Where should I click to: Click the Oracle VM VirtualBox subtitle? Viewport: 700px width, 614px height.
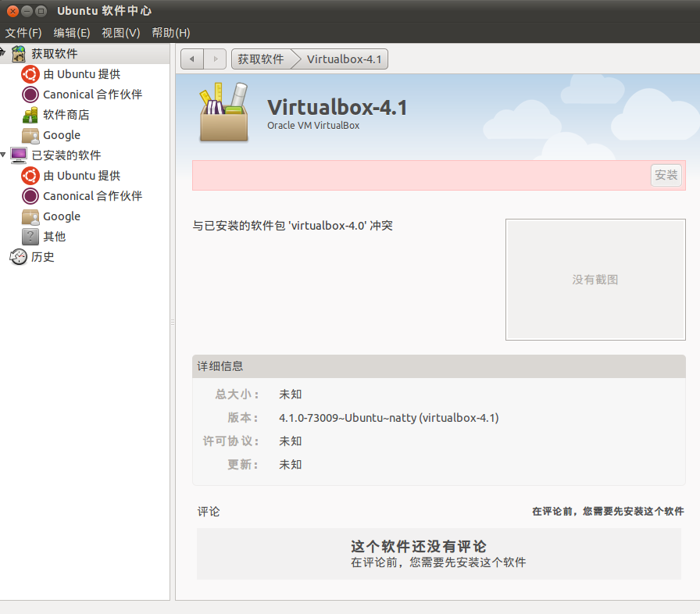tap(313, 126)
